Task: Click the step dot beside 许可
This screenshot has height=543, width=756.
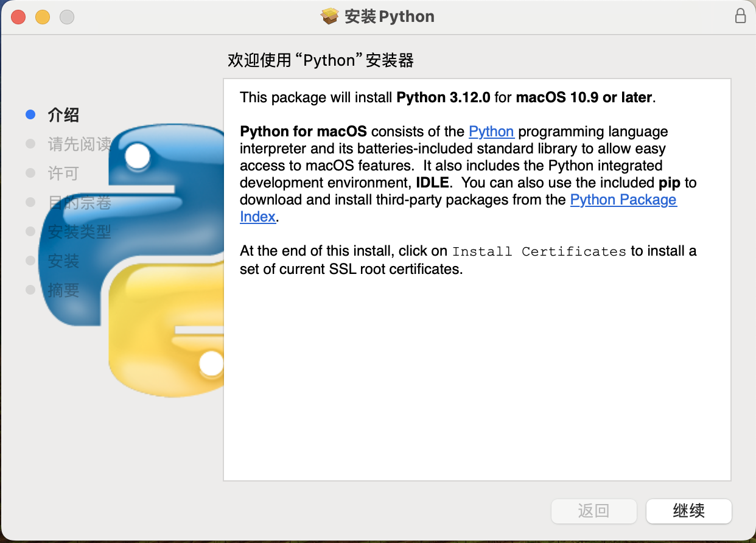Action: click(30, 173)
